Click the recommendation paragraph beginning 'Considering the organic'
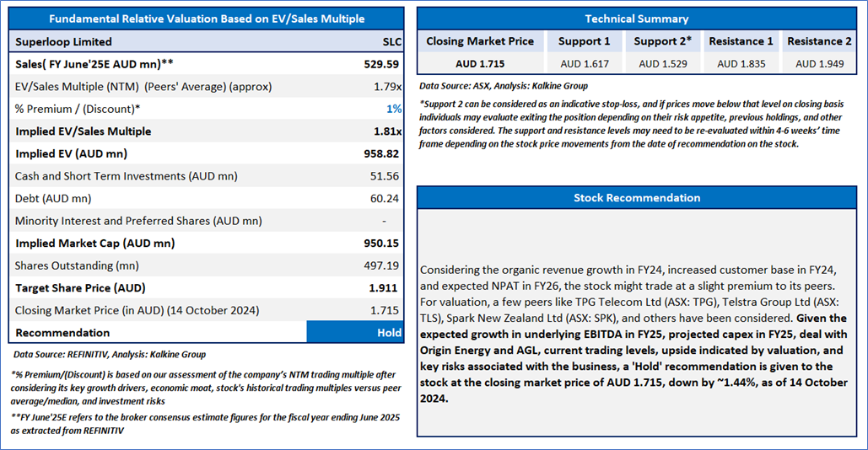The width and height of the screenshot is (868, 450). tap(633, 334)
